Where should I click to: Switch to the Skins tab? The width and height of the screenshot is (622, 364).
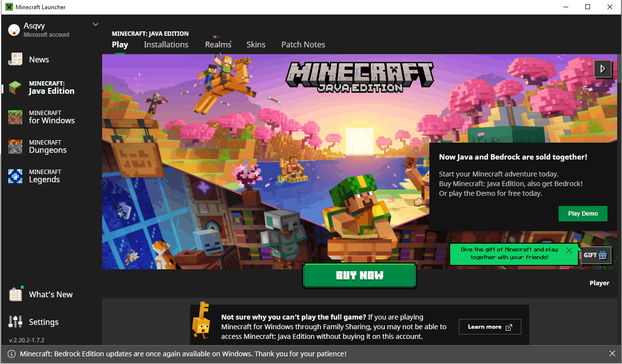point(256,44)
